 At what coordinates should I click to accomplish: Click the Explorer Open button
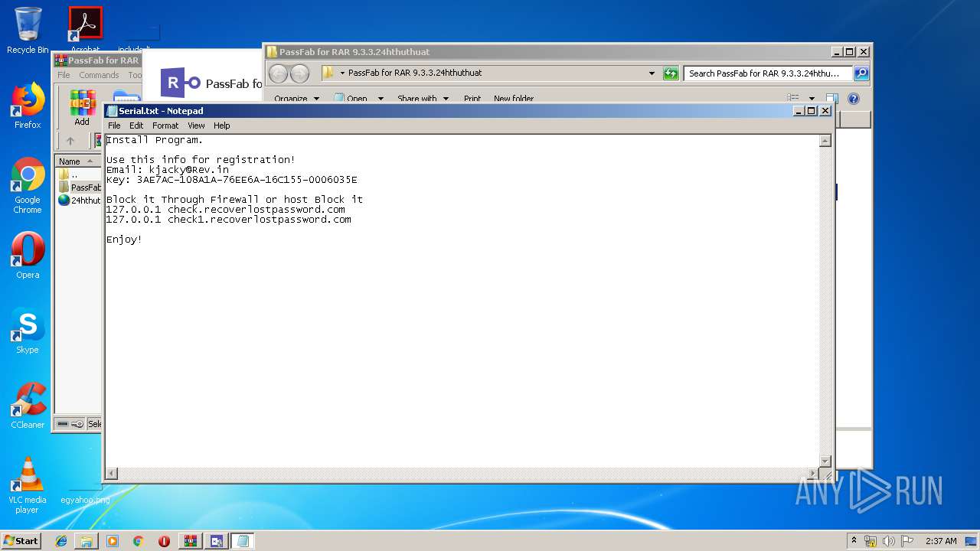click(351, 99)
